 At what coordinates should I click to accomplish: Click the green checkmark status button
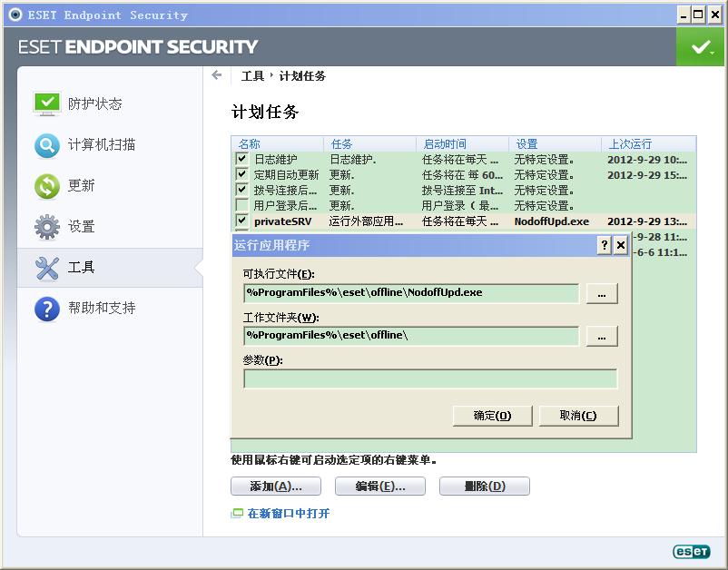click(701, 46)
